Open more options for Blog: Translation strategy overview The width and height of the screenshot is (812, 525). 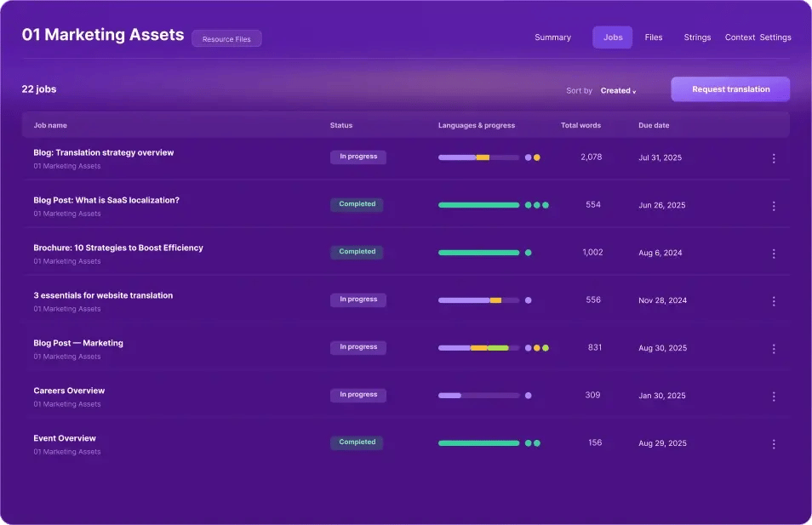click(x=774, y=158)
